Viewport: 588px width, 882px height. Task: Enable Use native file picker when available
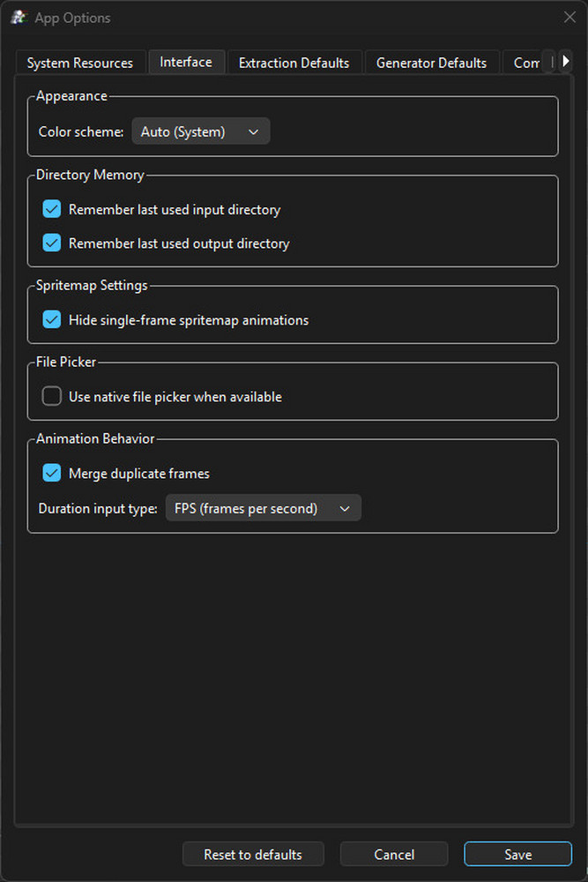tap(51, 396)
